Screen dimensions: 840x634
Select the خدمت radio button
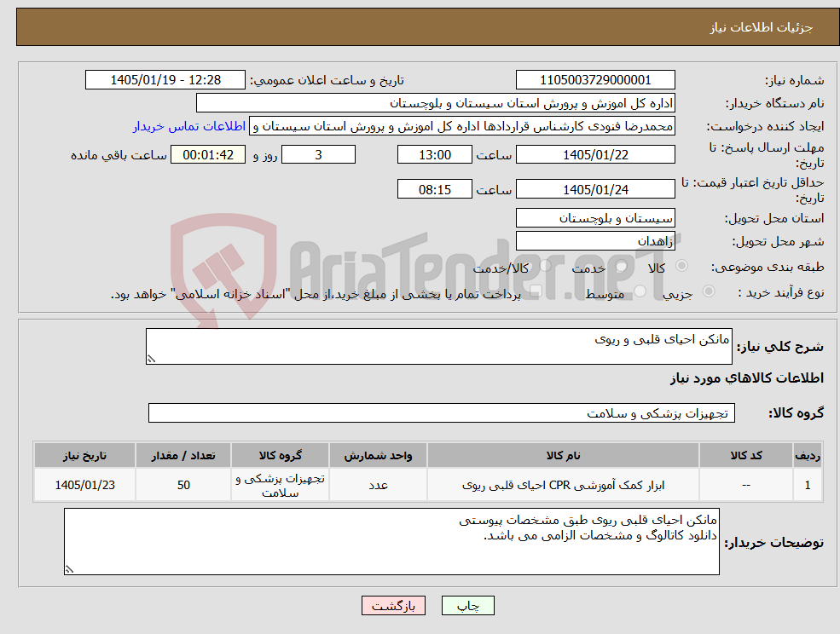tap(622, 266)
